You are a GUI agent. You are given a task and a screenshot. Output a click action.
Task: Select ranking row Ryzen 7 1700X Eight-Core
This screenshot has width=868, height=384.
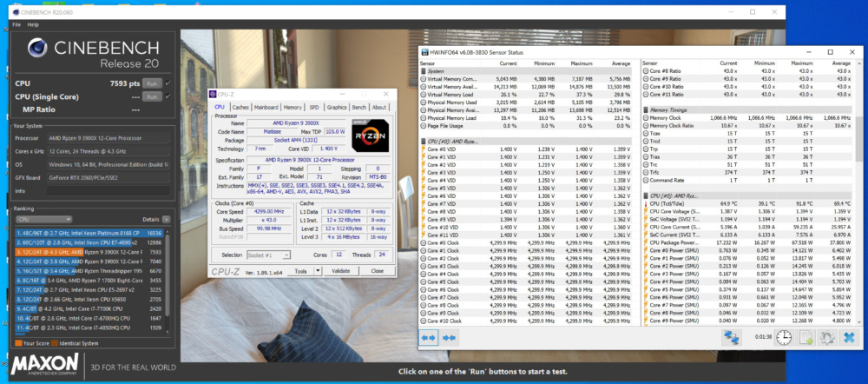point(89,281)
